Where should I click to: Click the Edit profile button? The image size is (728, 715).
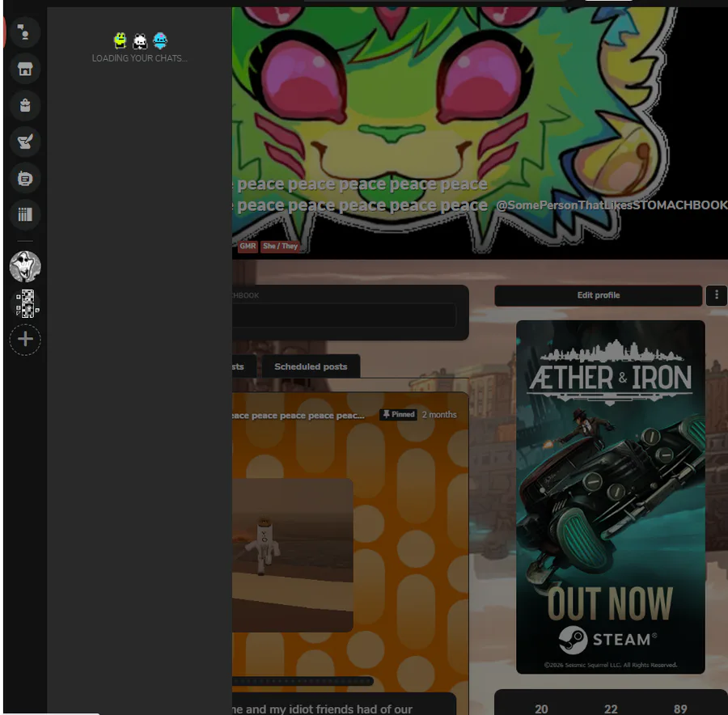pyautogui.click(x=598, y=295)
